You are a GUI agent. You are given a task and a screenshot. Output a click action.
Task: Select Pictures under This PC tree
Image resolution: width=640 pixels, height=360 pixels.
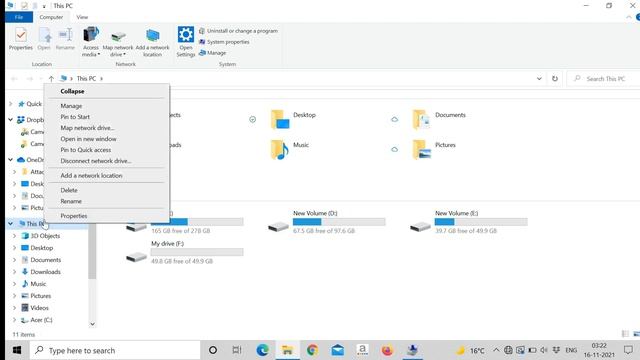[x=40, y=296]
